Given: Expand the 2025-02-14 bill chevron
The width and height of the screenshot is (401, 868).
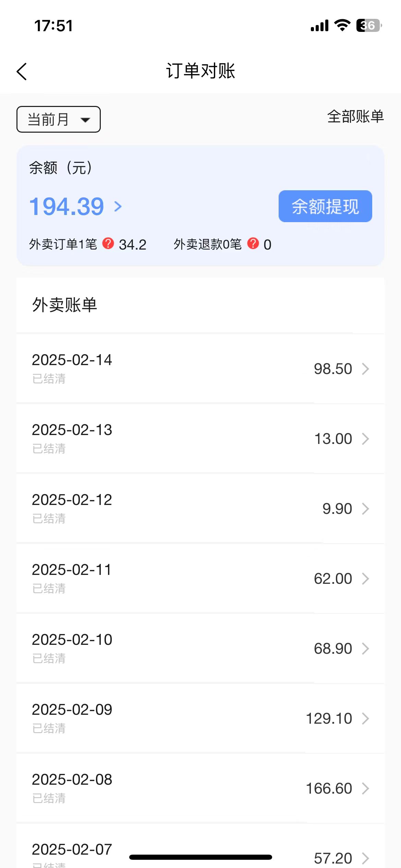Looking at the screenshot, I should click(366, 369).
